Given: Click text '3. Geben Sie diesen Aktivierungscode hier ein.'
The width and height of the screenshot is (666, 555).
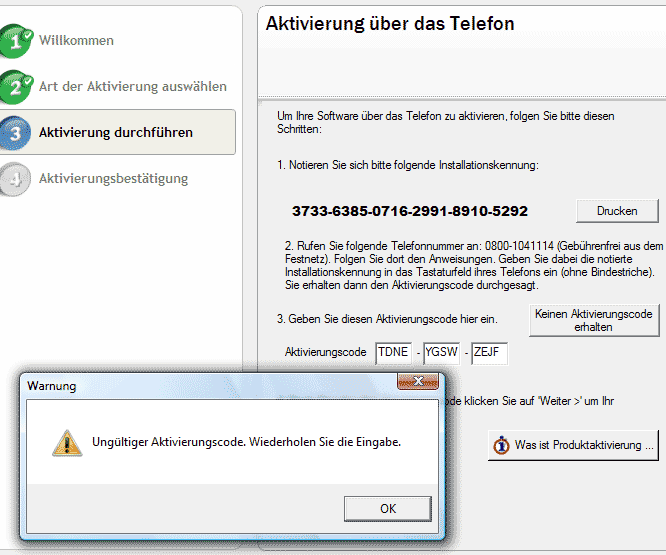Looking at the screenshot, I should (387, 319).
